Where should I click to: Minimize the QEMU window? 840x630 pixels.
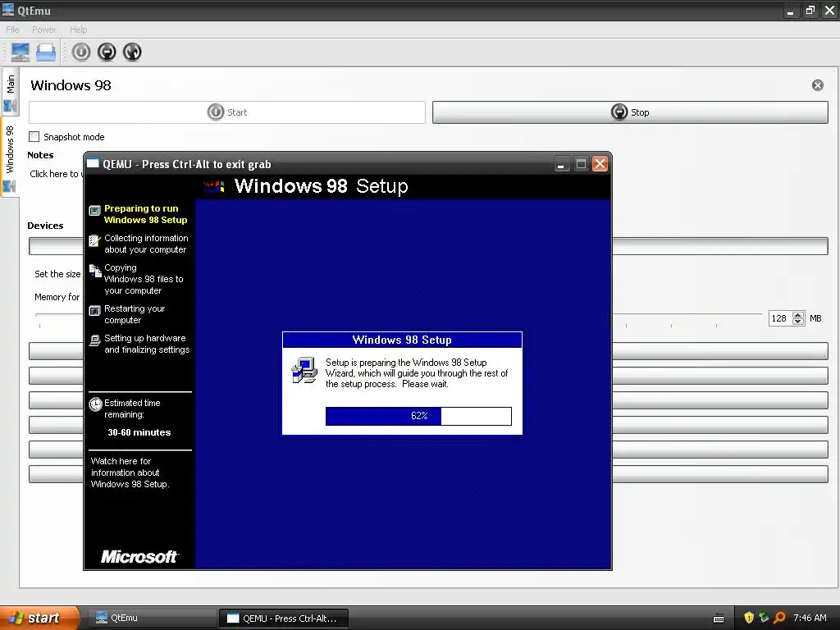561,164
